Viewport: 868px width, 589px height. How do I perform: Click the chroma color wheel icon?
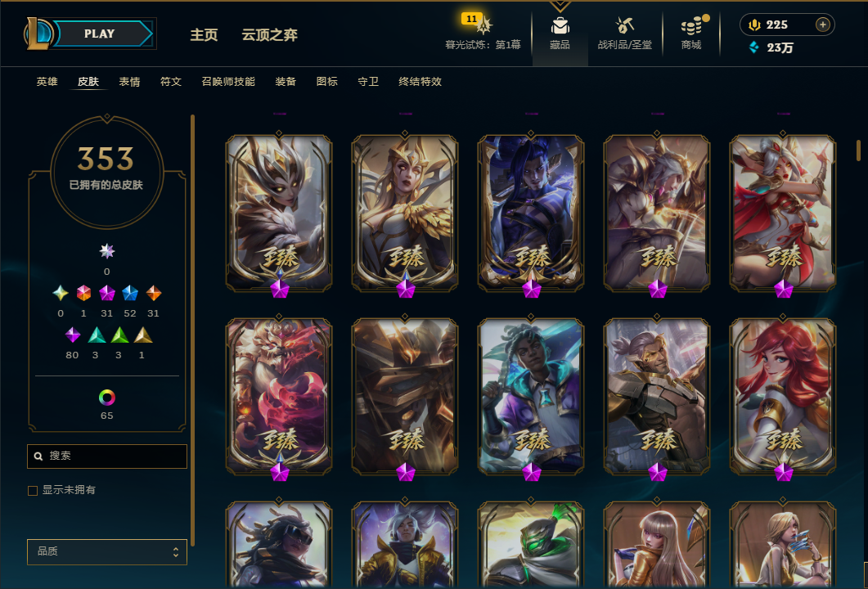pyautogui.click(x=107, y=398)
